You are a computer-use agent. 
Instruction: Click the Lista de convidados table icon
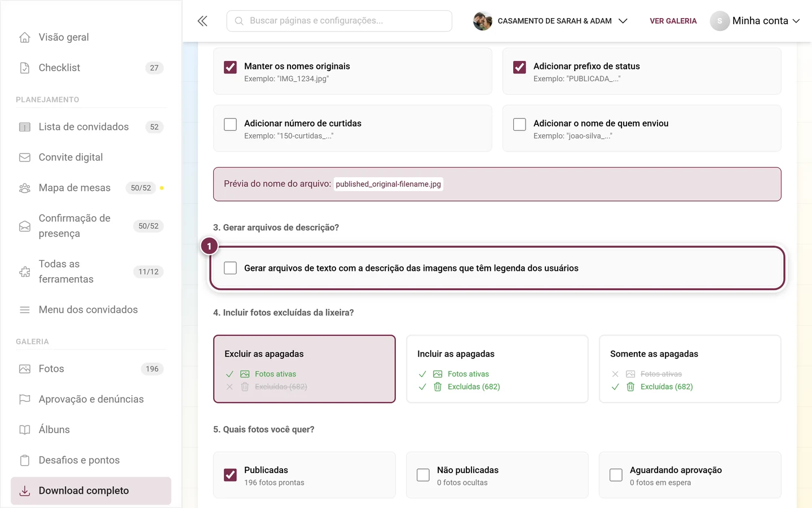tap(25, 127)
